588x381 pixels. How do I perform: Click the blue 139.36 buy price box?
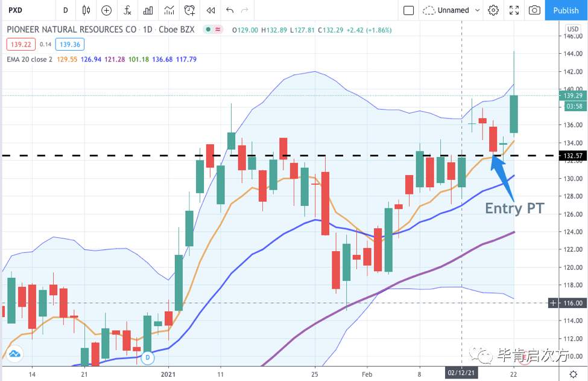click(x=70, y=44)
